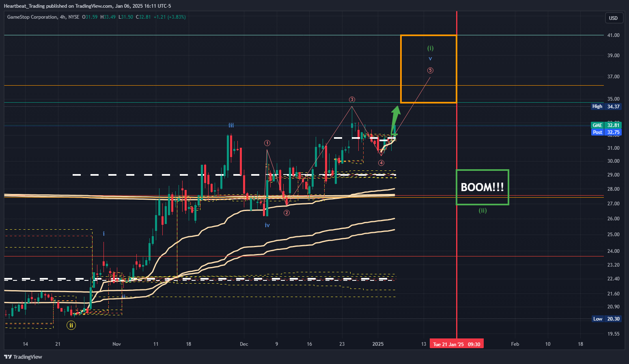Image resolution: width=629 pixels, height=364 pixels.
Task: Click the circled 3 wave marker
Action: pyautogui.click(x=352, y=99)
